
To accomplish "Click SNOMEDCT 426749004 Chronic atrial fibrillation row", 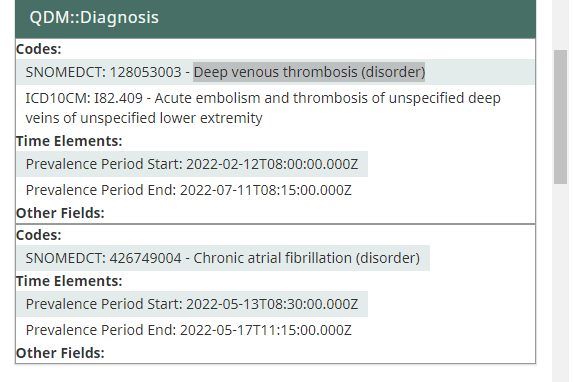I will tap(223, 258).
